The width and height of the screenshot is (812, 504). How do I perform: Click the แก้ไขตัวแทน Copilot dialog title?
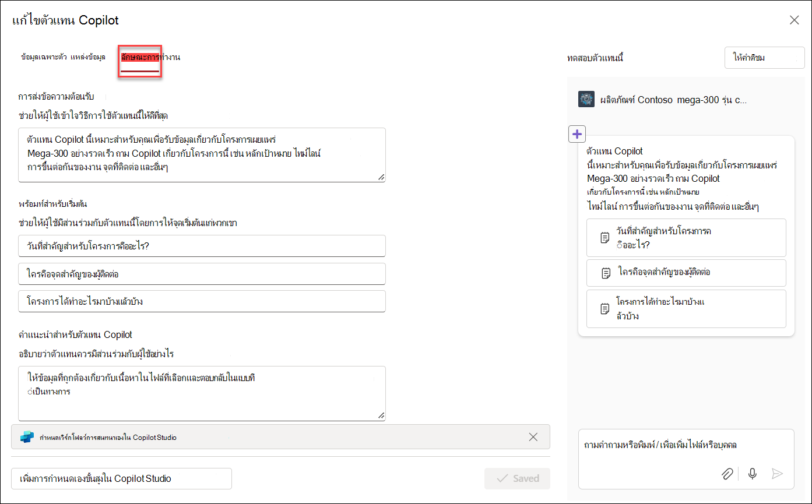click(65, 20)
